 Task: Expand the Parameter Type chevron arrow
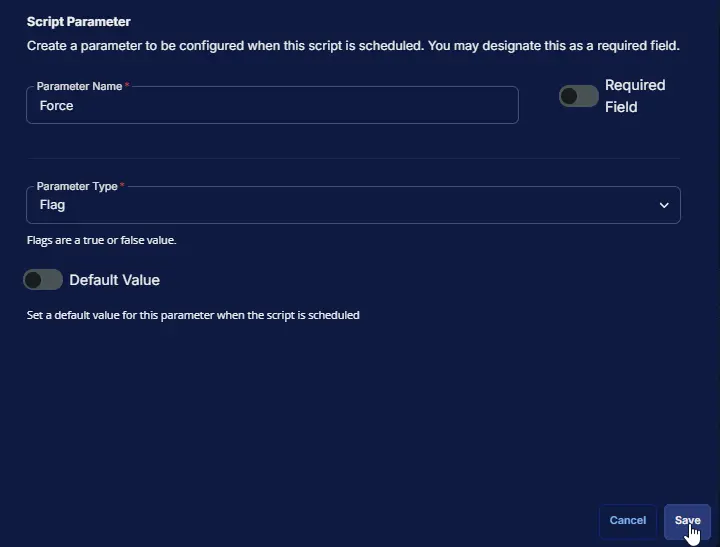pos(664,205)
